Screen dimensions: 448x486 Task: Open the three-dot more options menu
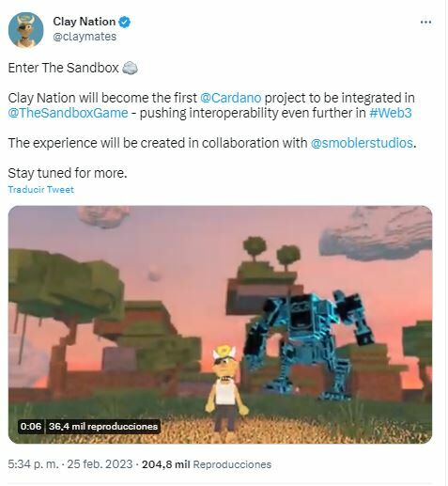(425, 23)
